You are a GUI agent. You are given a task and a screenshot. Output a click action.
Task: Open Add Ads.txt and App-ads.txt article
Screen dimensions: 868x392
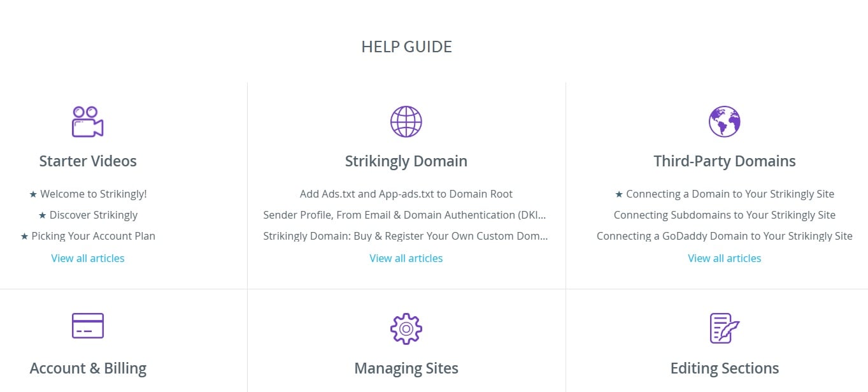tap(406, 194)
